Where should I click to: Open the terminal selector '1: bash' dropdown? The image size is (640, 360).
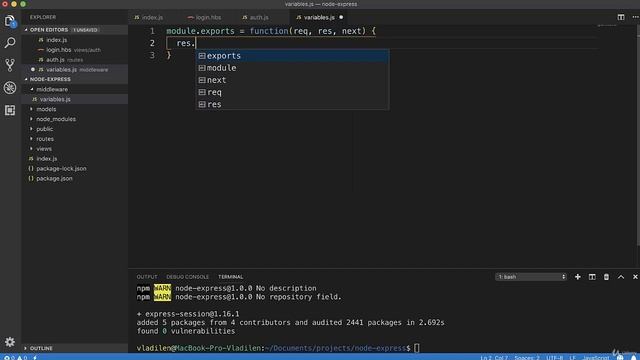pyautogui.click(x=531, y=277)
